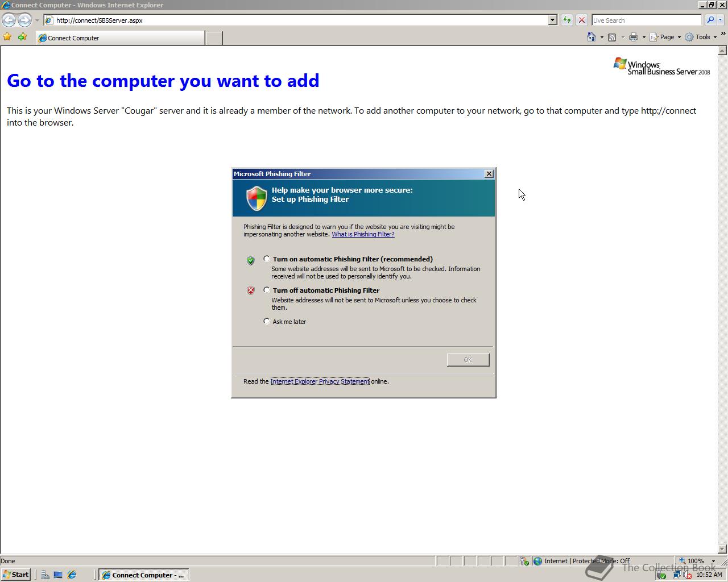Expand the Print options dropdown arrow

(644, 37)
